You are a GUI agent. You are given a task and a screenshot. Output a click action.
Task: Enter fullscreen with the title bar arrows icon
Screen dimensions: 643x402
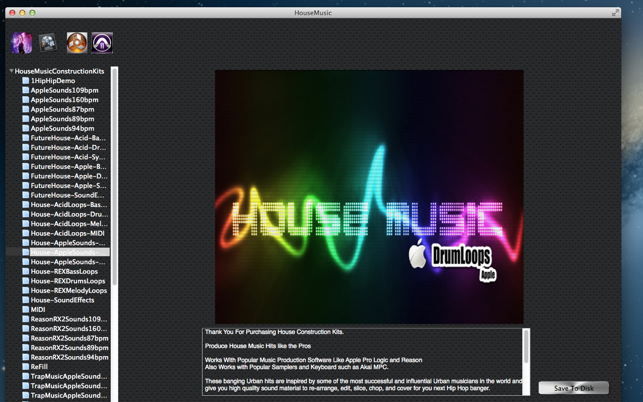(x=615, y=13)
